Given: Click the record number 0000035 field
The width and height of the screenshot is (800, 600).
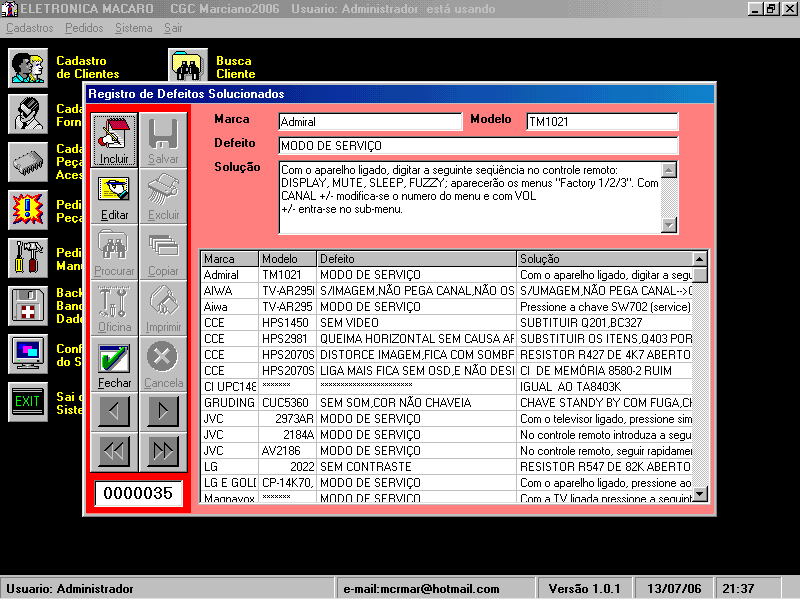Looking at the screenshot, I should pos(138,493).
